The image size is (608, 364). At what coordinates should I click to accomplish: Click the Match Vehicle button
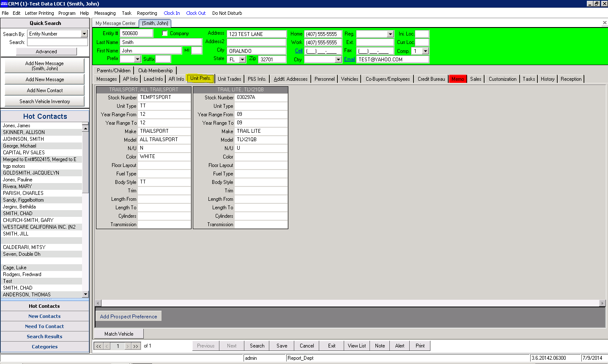point(118,334)
